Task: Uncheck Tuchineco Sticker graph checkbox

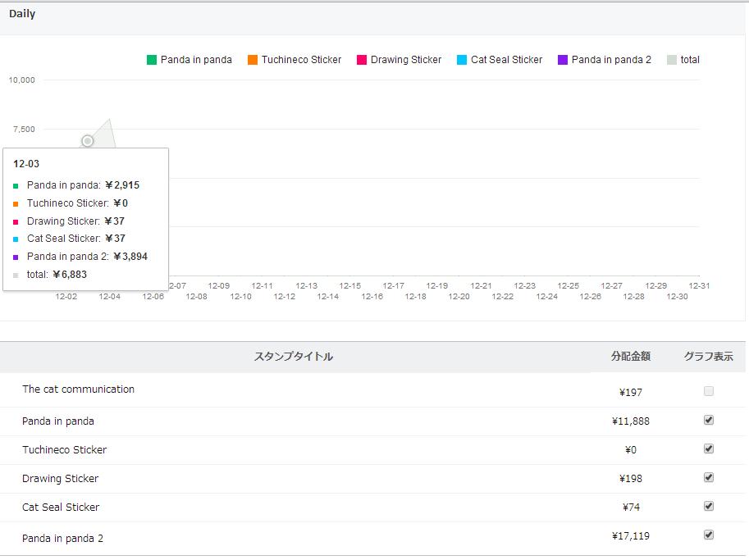Action: click(x=709, y=448)
